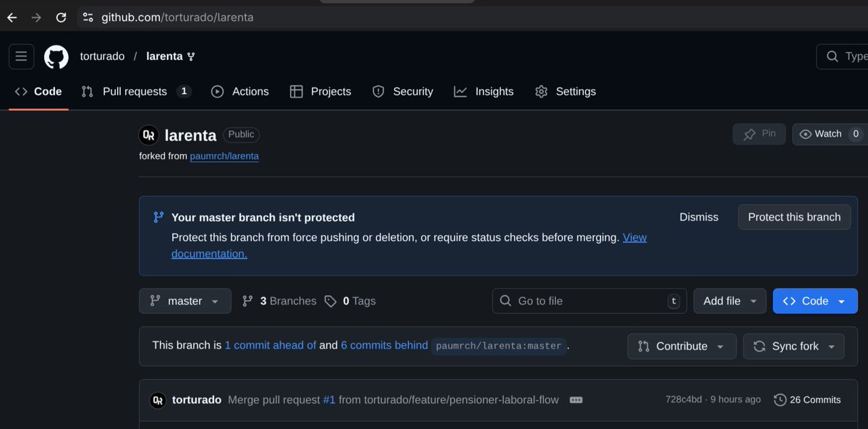
Task: Open torturado author link in commit row
Action: 197,400
